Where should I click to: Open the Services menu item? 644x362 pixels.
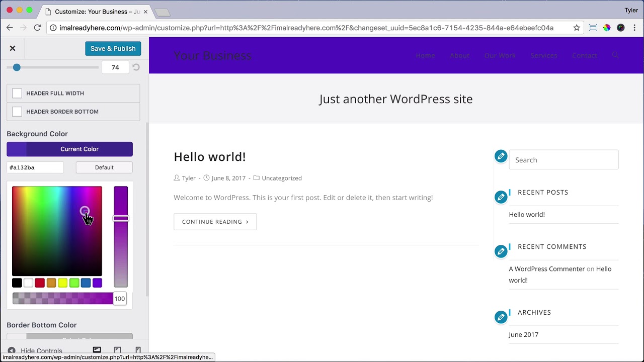point(544,55)
